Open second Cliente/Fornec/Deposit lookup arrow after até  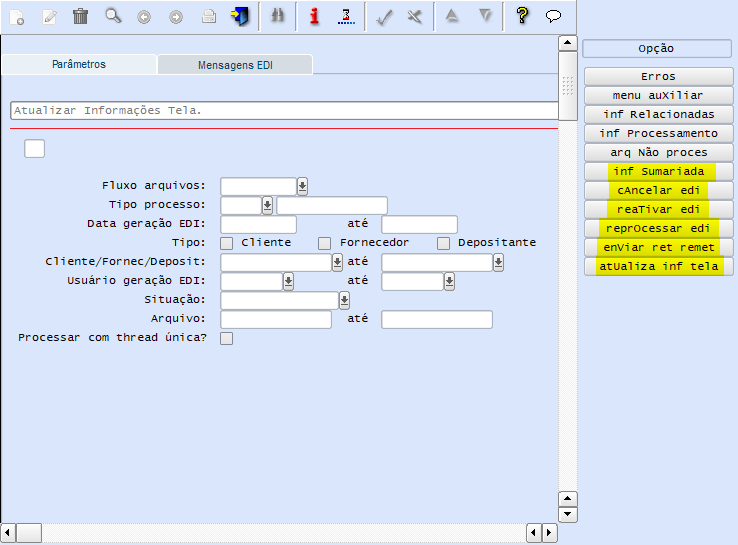pyautogui.click(x=498, y=262)
